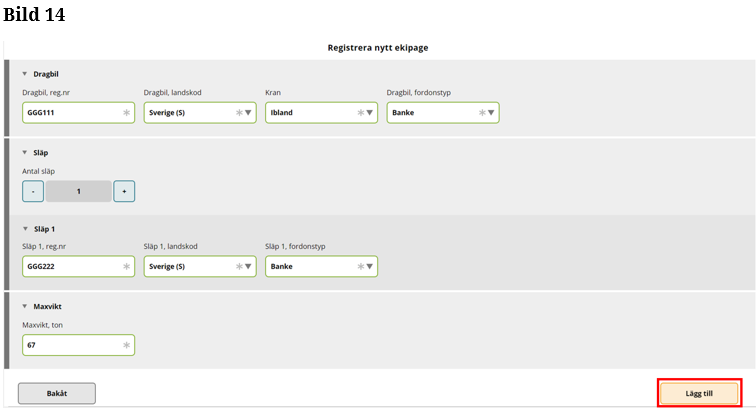Click asterisk icon in Släp 1 reg.nr field

pyautogui.click(x=126, y=267)
